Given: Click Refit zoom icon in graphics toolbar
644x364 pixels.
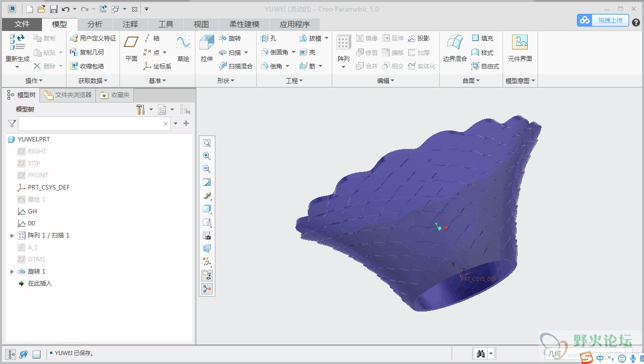Looking at the screenshot, I should 207,143.
